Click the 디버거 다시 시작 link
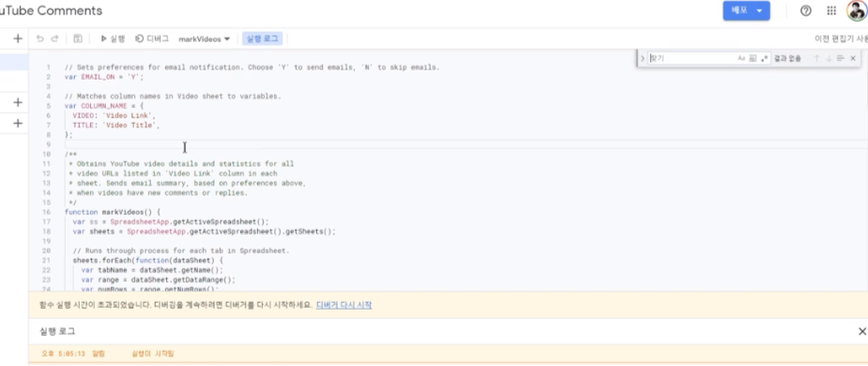The height and width of the screenshot is (366, 868). [343, 305]
